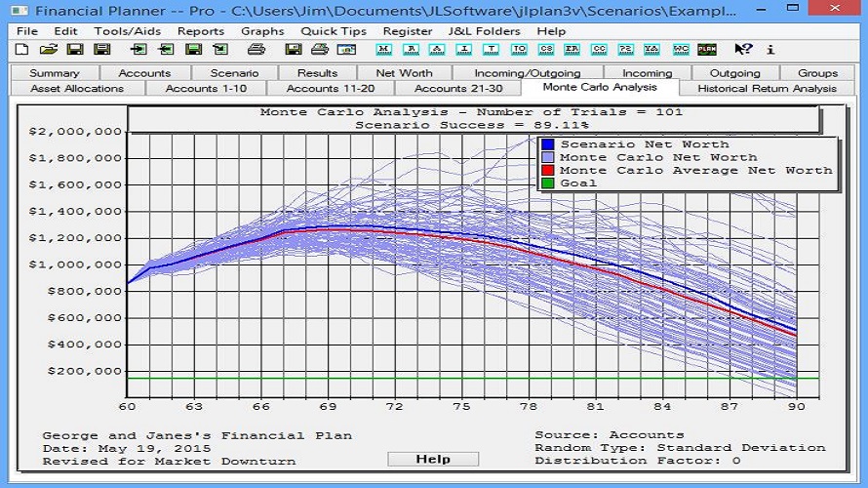
Task: Switch to the Incoming/Outgoing tab
Action: (527, 73)
